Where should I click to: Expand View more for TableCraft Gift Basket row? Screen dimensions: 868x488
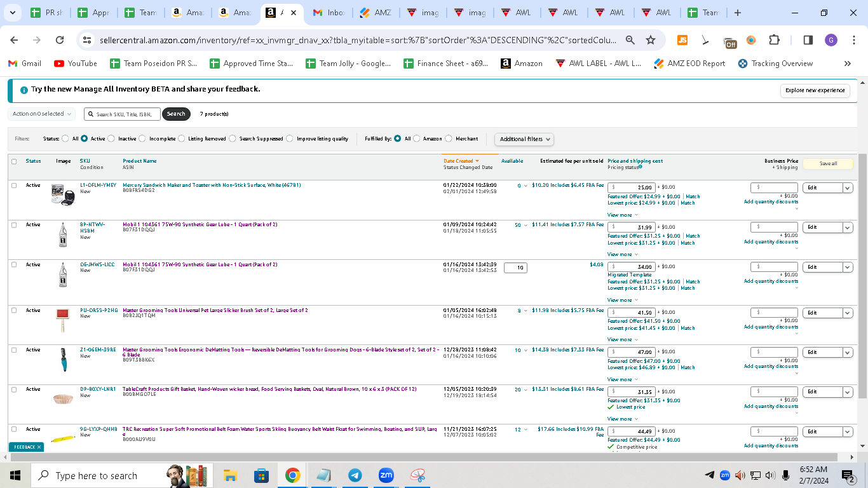[x=623, y=419]
